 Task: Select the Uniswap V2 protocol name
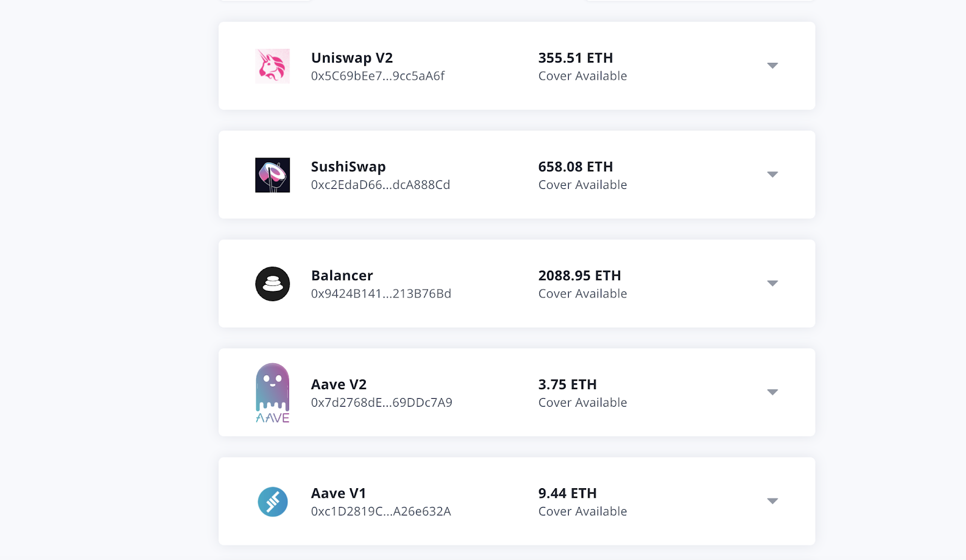[x=352, y=58]
